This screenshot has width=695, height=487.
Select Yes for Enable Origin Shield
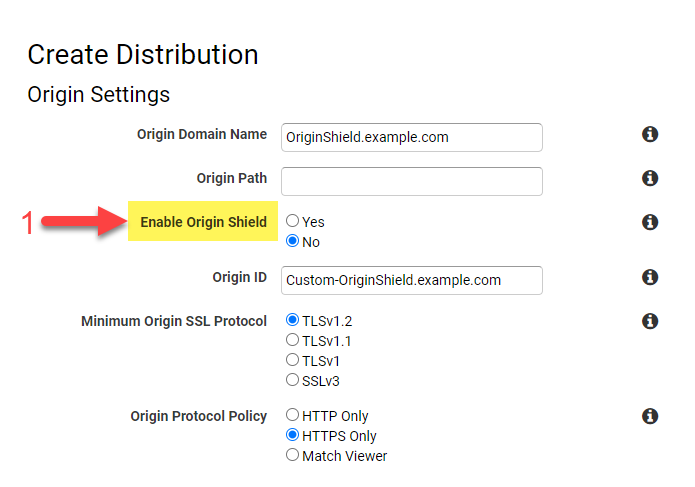click(293, 222)
